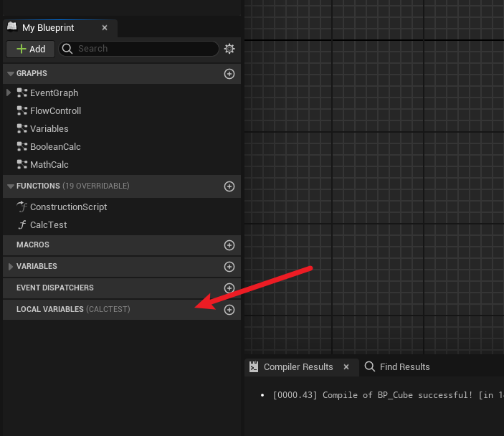Switch to the Find Results tab
504x436 pixels.
[x=397, y=366]
